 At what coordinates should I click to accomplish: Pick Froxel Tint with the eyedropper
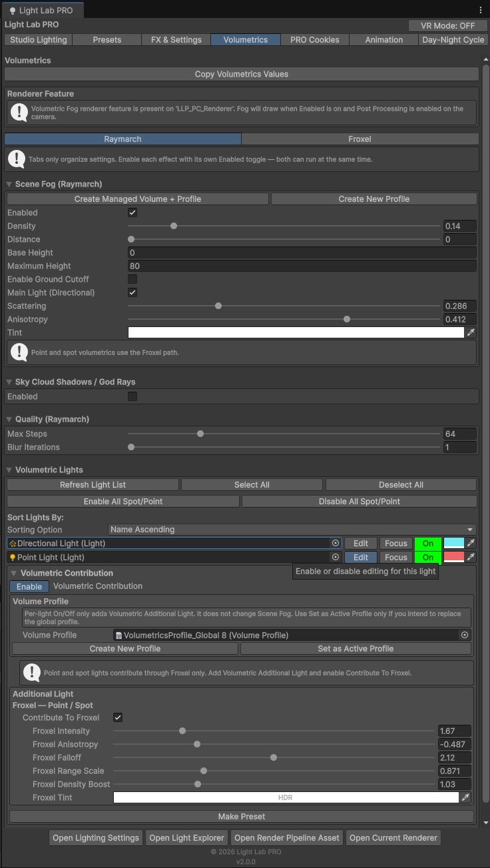coord(466,797)
